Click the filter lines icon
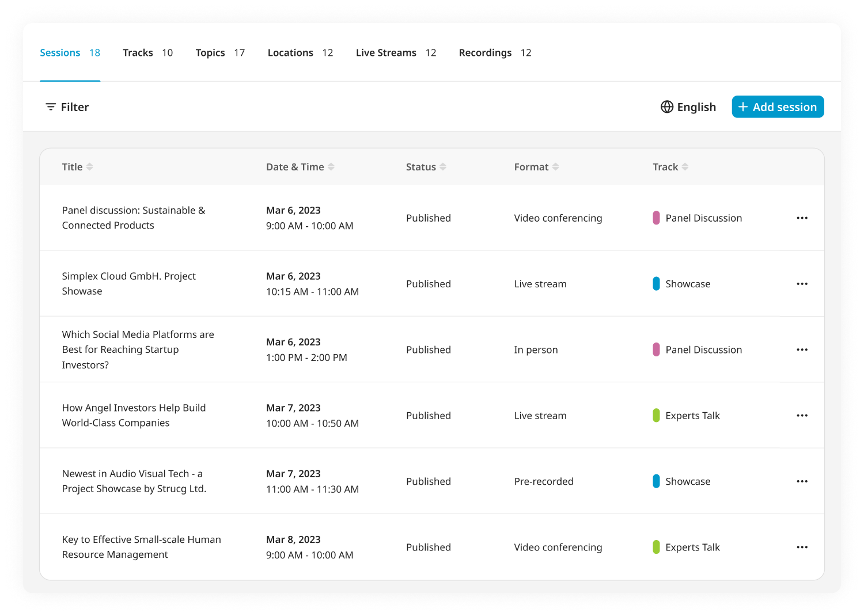Screen dimensions: 864x616 click(x=51, y=107)
